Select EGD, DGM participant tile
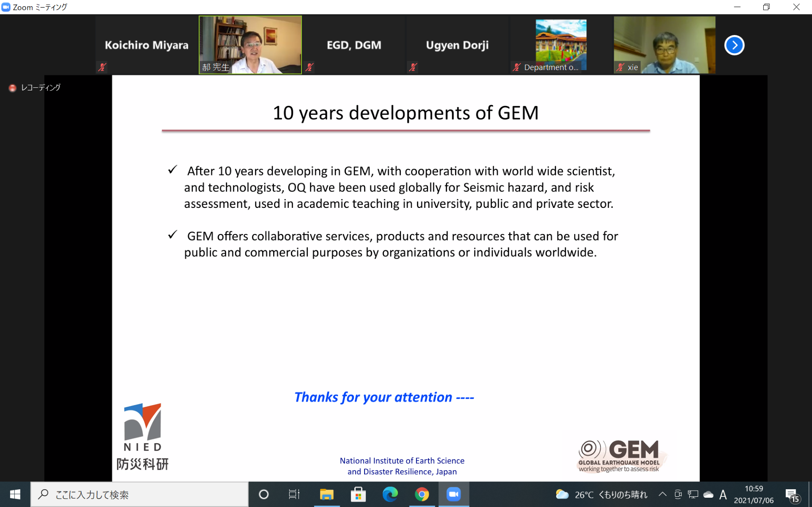This screenshot has height=507, width=812. 354,45
